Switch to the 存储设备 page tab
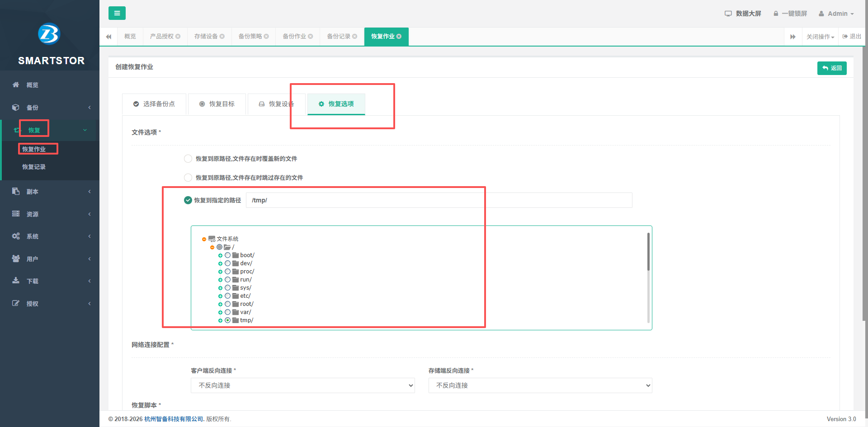868x427 pixels. 206,37
